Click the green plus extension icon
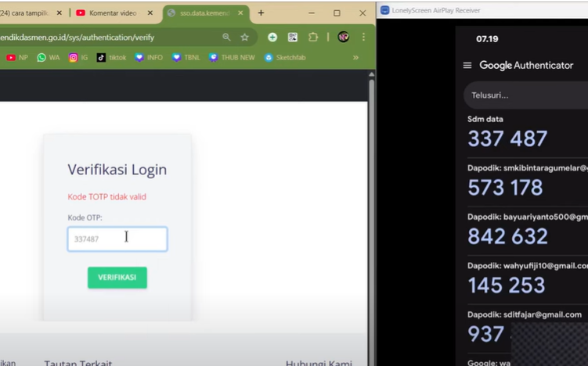Screen dimensions: 588x366 coord(272,37)
